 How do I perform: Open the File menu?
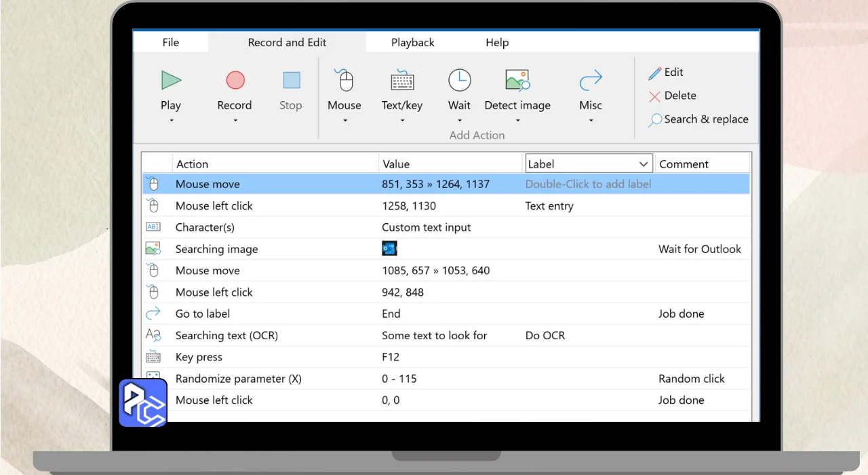click(x=171, y=42)
